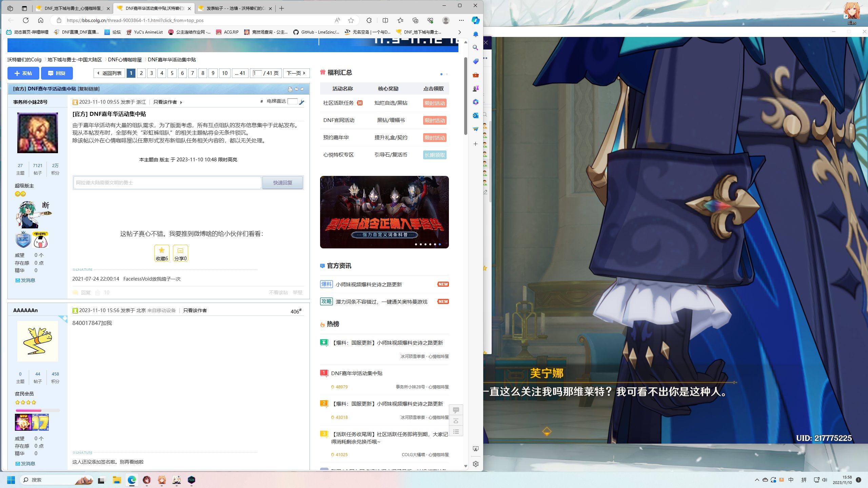The width and height of the screenshot is (868, 488).
Task: Open ACG.RIP bookmark
Action: click(228, 32)
